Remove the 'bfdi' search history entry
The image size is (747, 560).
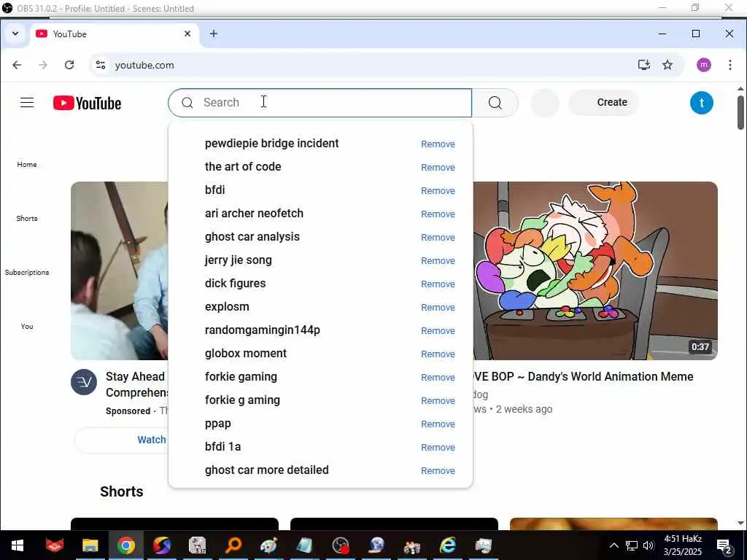tap(438, 190)
